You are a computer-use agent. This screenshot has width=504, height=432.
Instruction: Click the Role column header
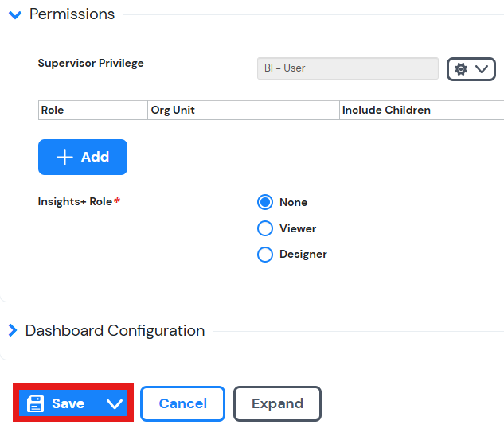(93, 110)
